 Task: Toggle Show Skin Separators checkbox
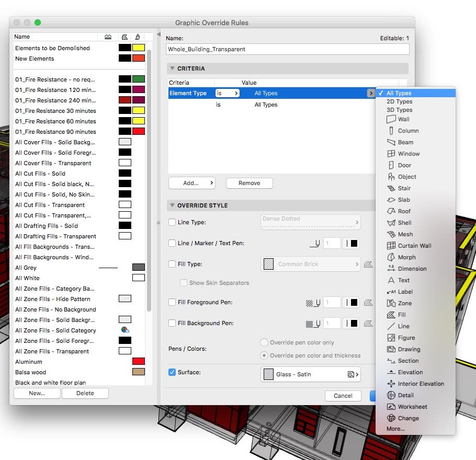[184, 283]
